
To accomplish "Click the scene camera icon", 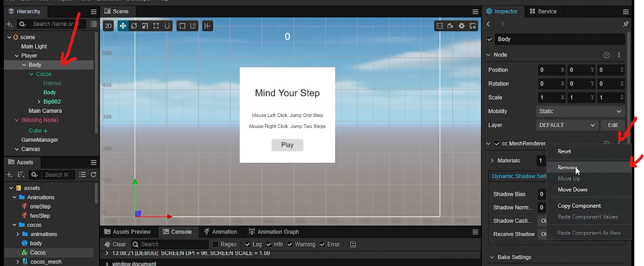I will [x=450, y=26].
